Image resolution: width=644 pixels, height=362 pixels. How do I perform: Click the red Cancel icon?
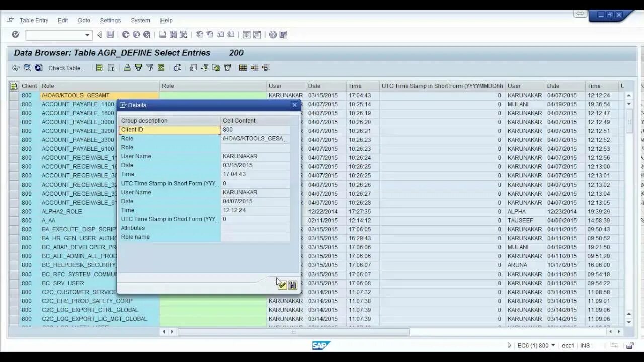coord(147,35)
